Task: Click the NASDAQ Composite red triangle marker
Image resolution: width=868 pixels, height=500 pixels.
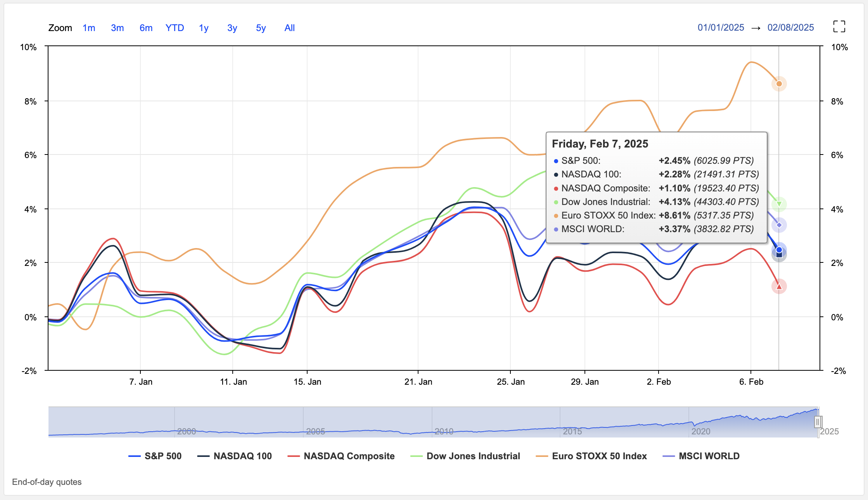Action: point(779,286)
